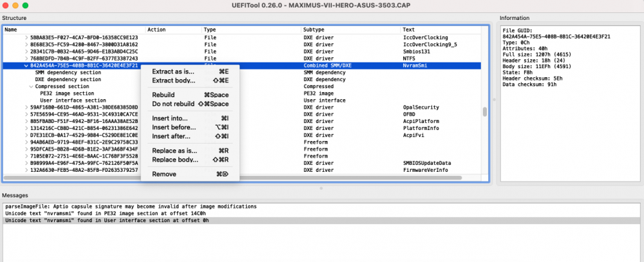
Task: Click splitter handle between Structure and Information
Action: [x=495, y=99]
